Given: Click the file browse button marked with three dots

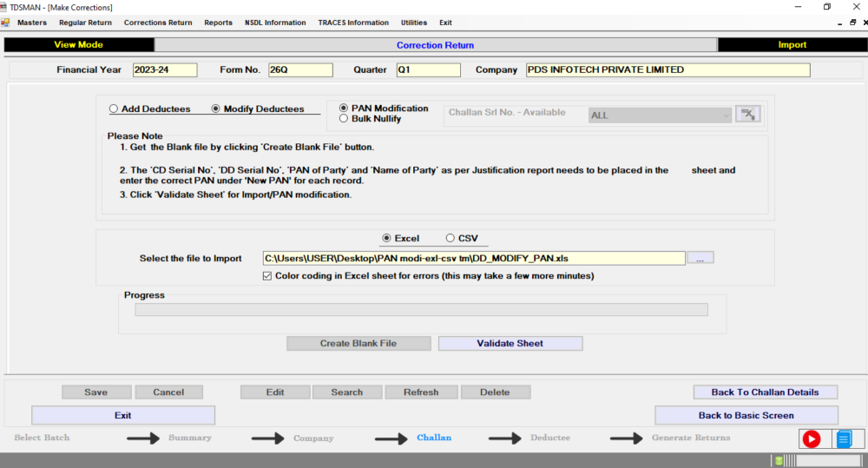Looking at the screenshot, I should [700, 258].
